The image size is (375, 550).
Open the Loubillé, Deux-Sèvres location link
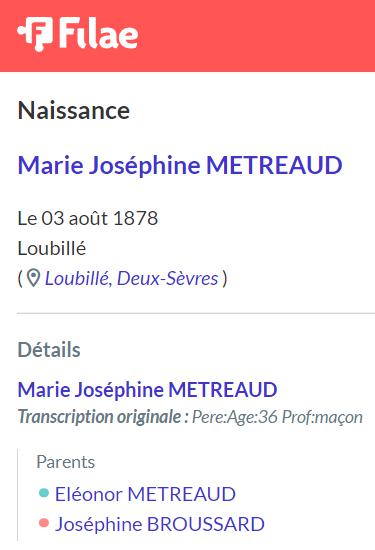pos(131,279)
